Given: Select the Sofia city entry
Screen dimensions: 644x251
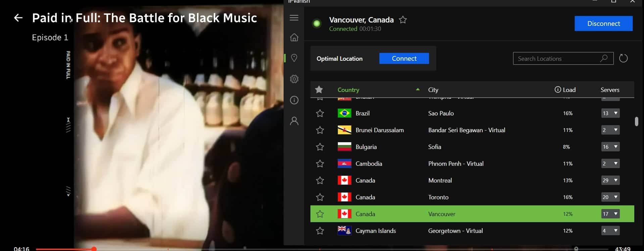Looking at the screenshot, I should (435, 147).
